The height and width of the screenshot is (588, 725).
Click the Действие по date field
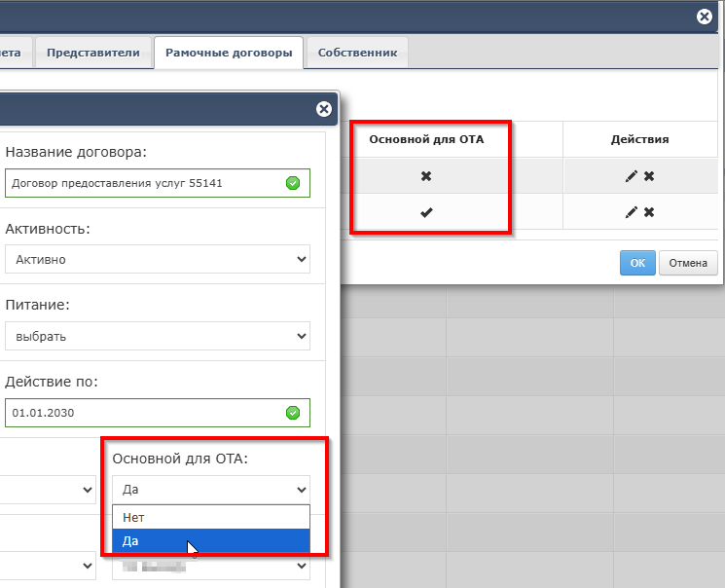(146, 413)
